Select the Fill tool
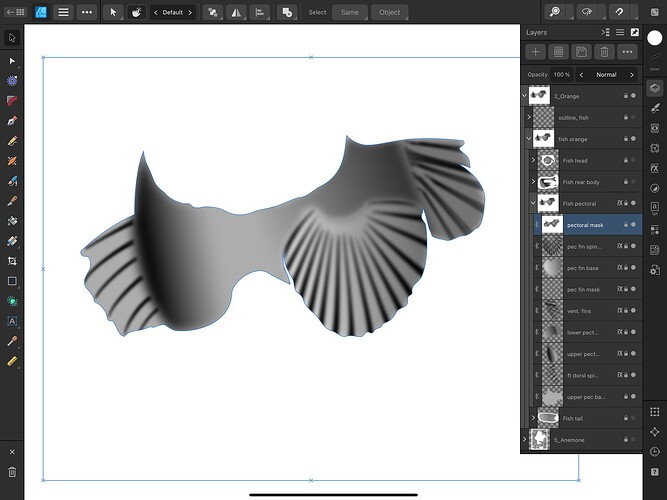The image size is (667, 500). point(12,221)
